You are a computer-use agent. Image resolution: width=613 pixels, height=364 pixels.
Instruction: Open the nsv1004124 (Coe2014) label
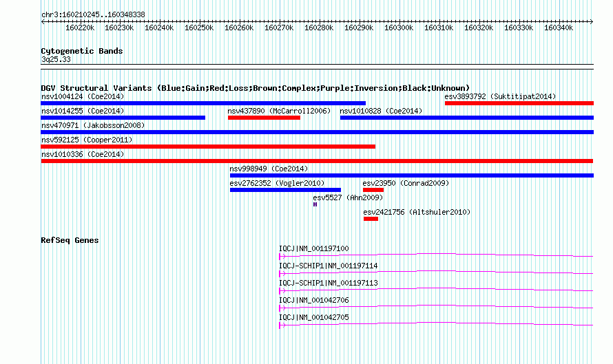click(x=83, y=96)
